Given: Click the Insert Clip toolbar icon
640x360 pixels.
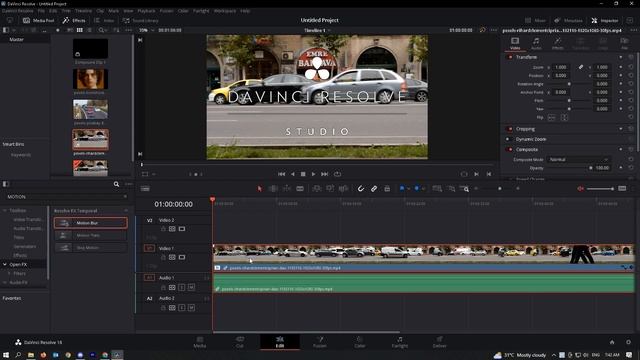Looking at the screenshot, I should click(x=316, y=189).
